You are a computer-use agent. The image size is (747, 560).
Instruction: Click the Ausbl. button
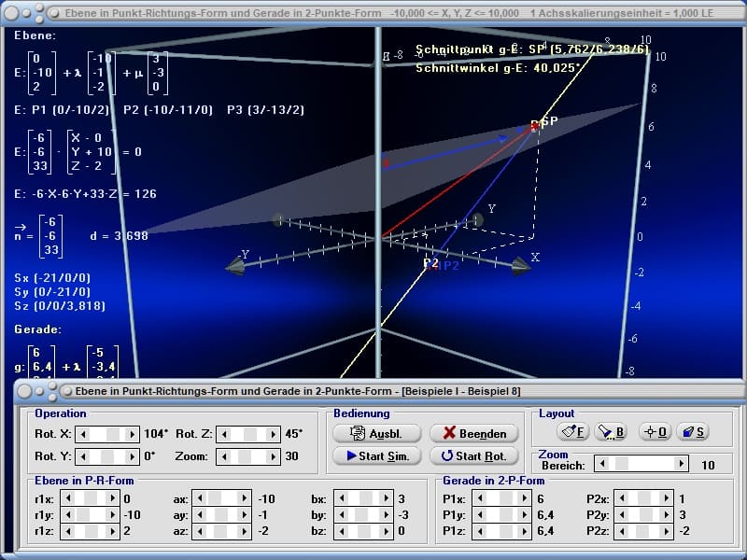377,433
